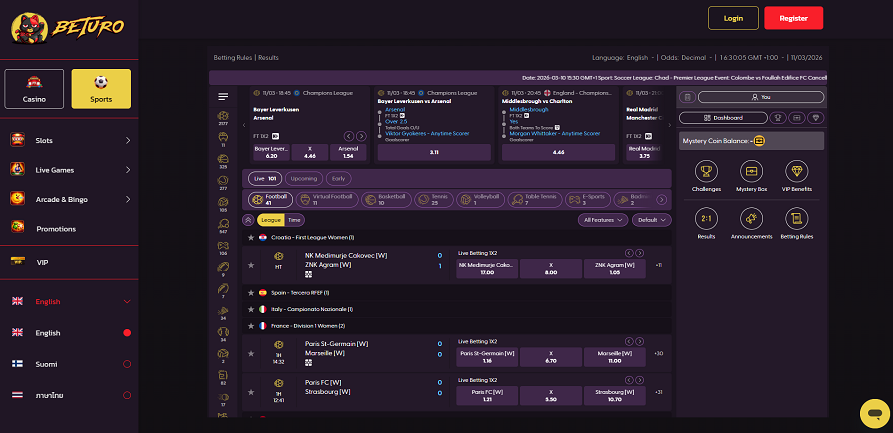Select the sidebar sport icon with count 325
The height and width of the screenshot is (433, 893).
[x=223, y=162]
